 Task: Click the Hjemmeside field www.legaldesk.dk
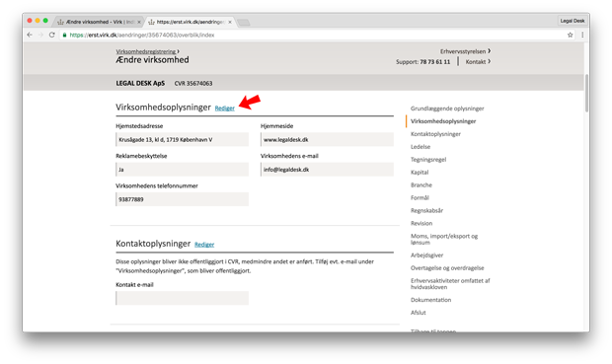pyautogui.click(x=327, y=139)
